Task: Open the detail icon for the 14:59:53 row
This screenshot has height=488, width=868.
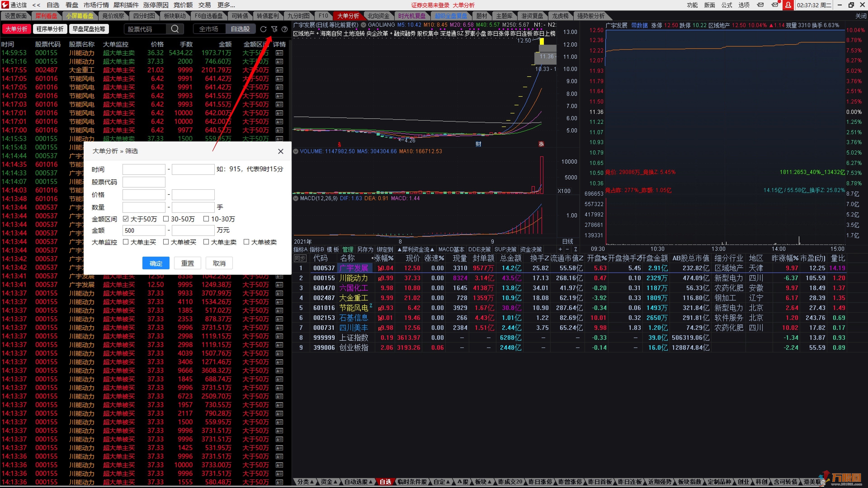Action: point(279,53)
